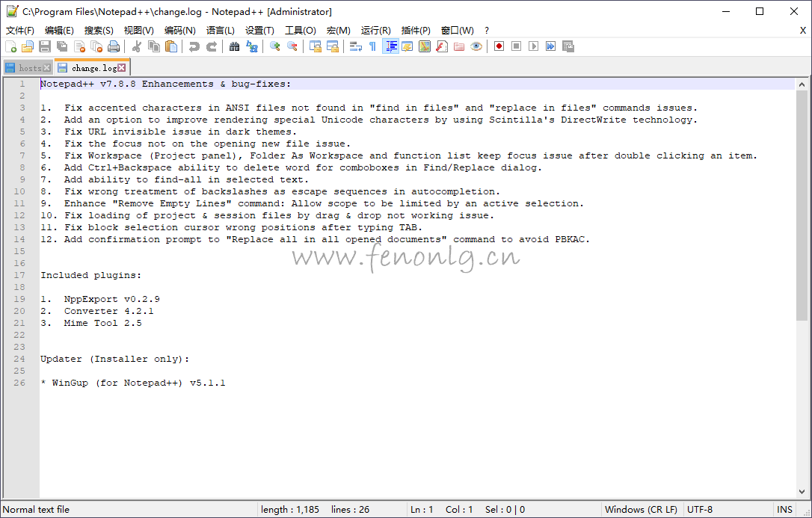Click the X at menu bar's right end
This screenshot has width=812, height=518.
pyautogui.click(x=803, y=31)
